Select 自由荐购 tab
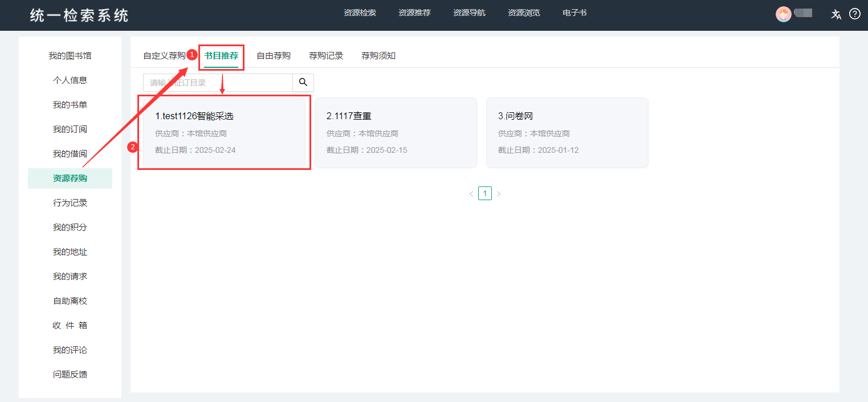The height and width of the screenshot is (402, 868). tap(274, 55)
